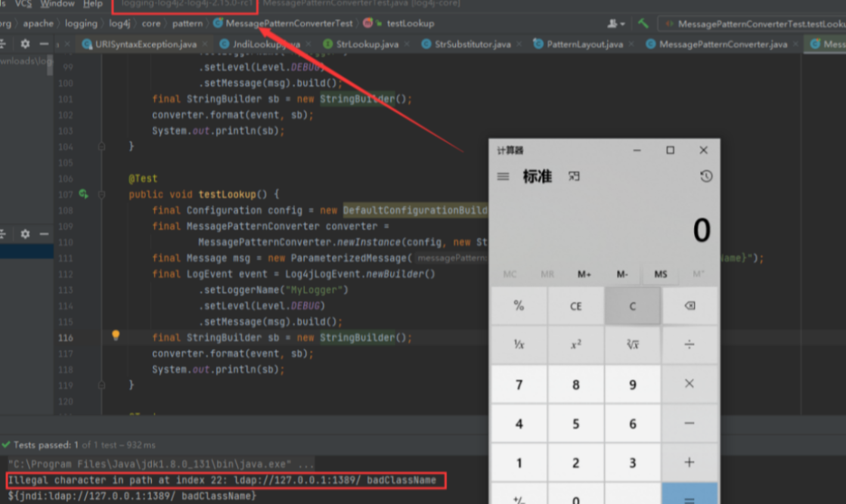Click the Calculator backspace key
Screen dimensions: 846x504
(690, 305)
